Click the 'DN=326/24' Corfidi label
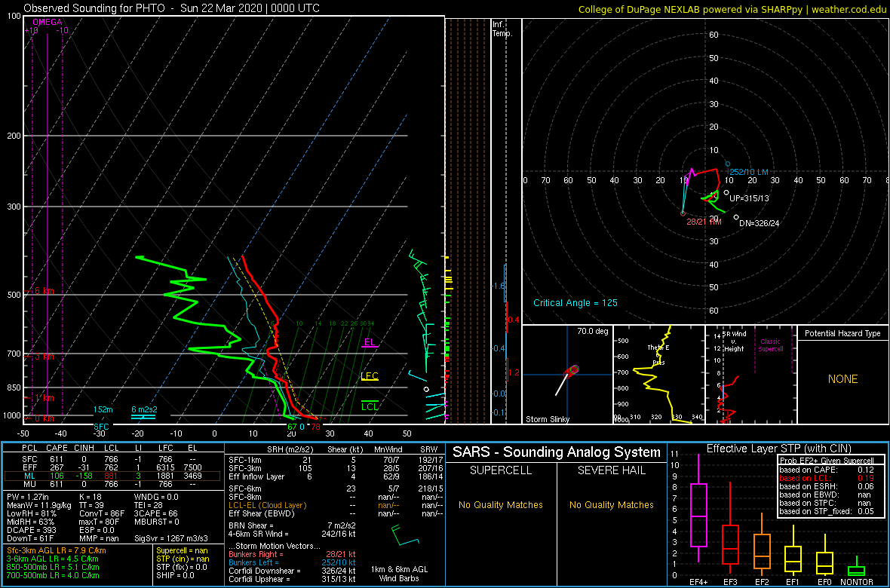The height and width of the screenshot is (588, 890). [x=760, y=223]
